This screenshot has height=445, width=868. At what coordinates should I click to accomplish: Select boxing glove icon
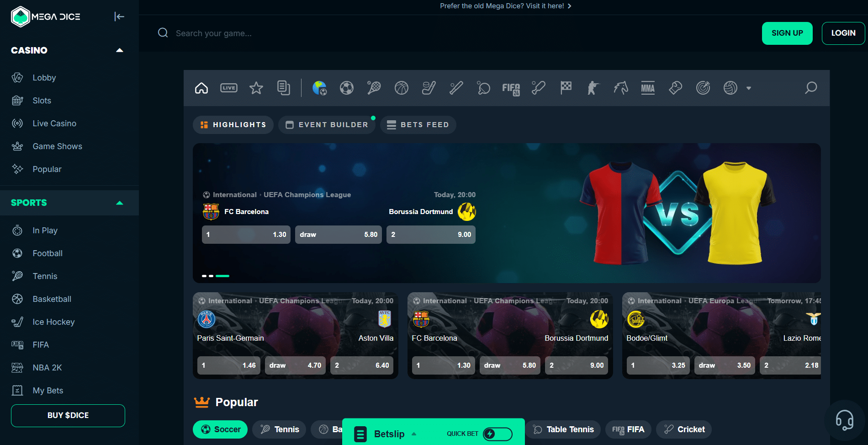676,88
